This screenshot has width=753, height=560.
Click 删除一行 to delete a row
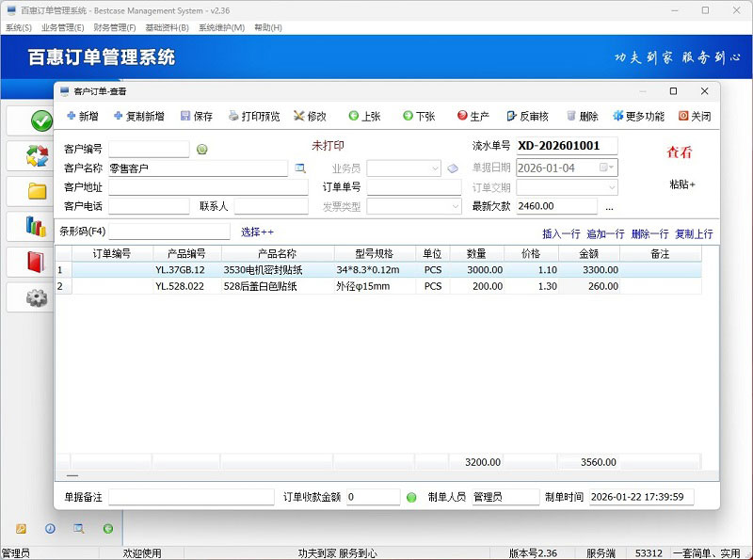[x=649, y=234]
